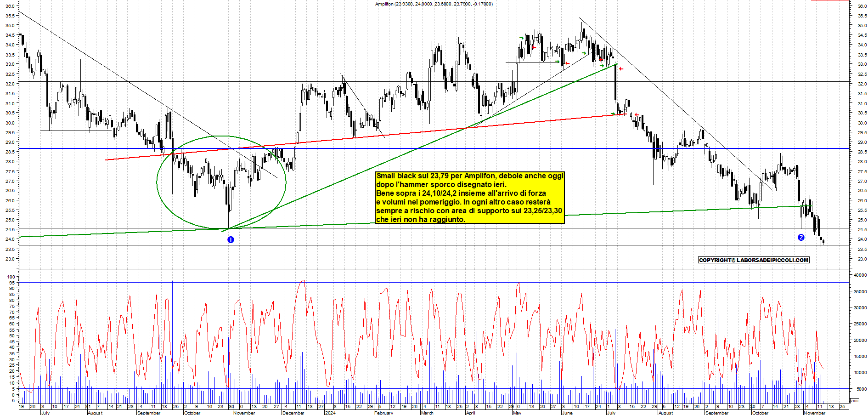
Task: Click 36.0 on the right price axis
Action: point(862,6)
